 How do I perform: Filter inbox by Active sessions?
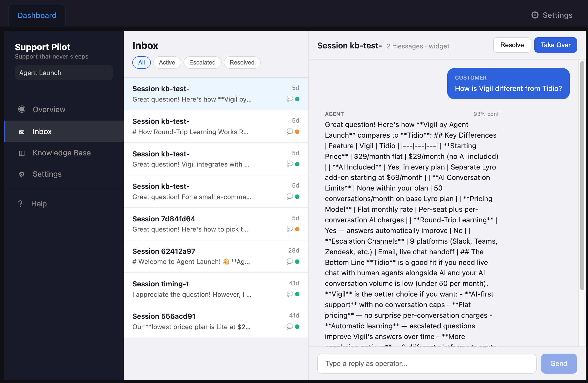[x=167, y=63]
